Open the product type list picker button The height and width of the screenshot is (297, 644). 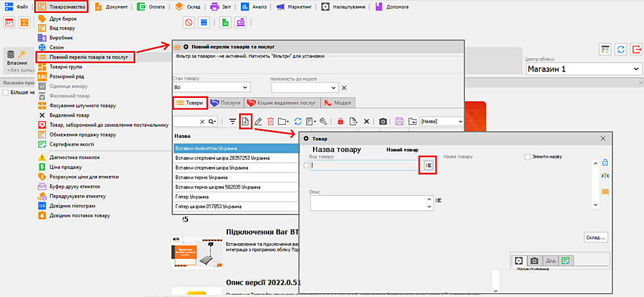coord(428,166)
